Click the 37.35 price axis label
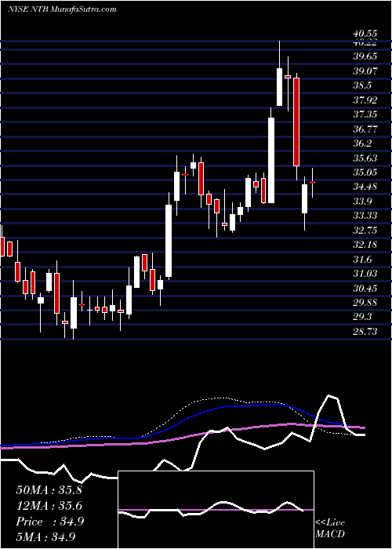This screenshot has width=392, height=549. click(365, 115)
